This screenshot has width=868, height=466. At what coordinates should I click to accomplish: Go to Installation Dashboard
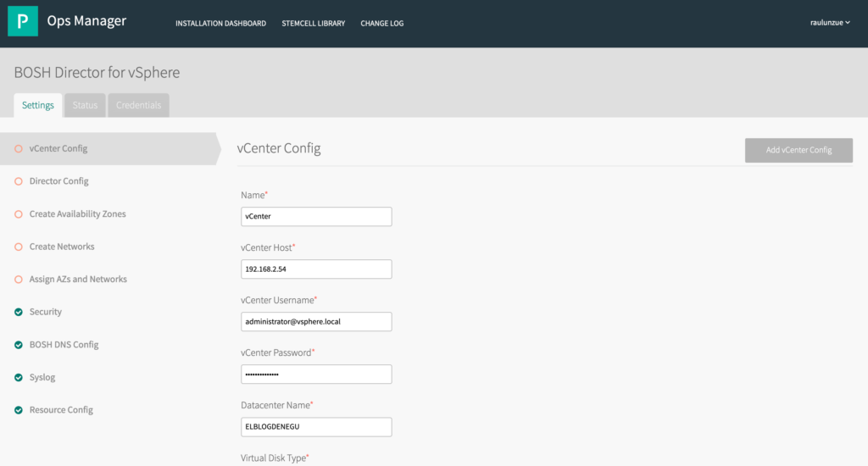(x=221, y=23)
